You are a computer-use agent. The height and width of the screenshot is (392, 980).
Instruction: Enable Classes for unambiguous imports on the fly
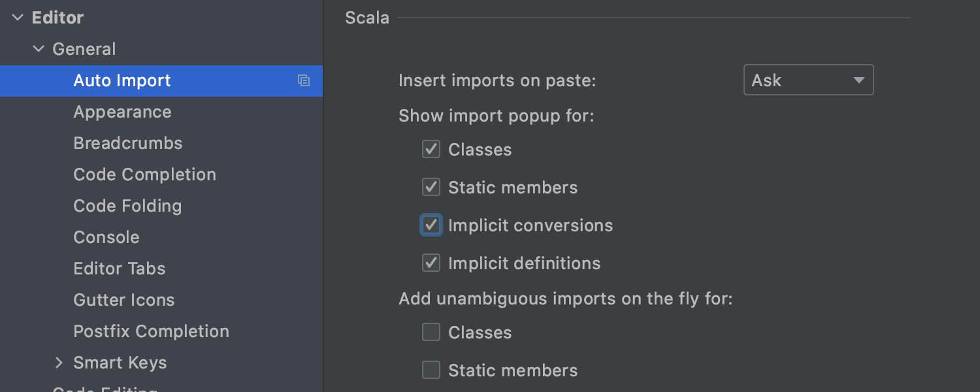pos(431,333)
